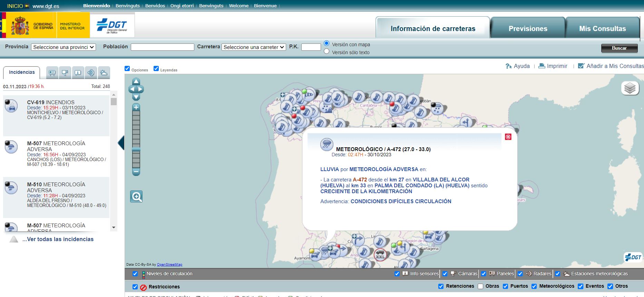Uncheck the Opciones checkbox
Viewport: 644px width, 297px height.
[127, 69]
